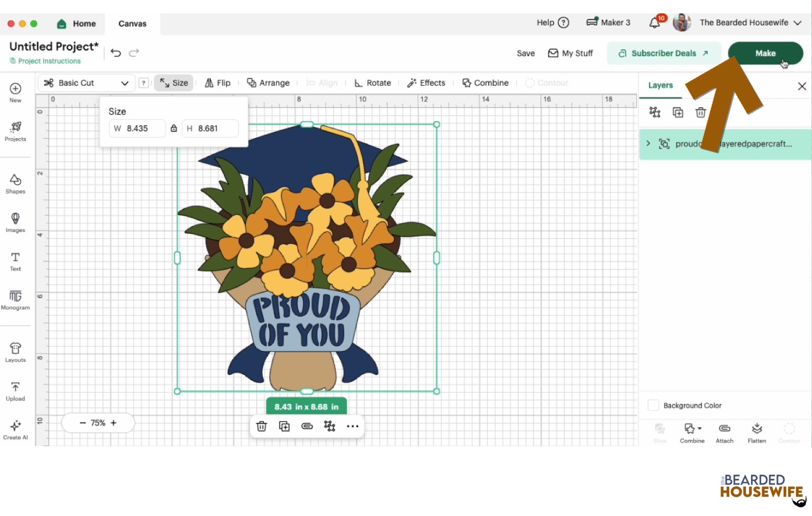Viewport: 812px width, 516px height.
Task: Click the New project icon in sidebar
Action: click(x=15, y=92)
